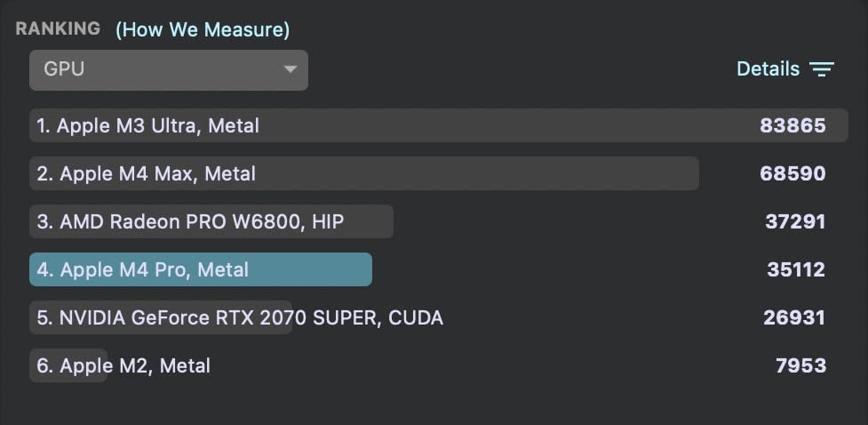Click the 37291 score value
This screenshot has height=425, width=868.
pyautogui.click(x=795, y=221)
